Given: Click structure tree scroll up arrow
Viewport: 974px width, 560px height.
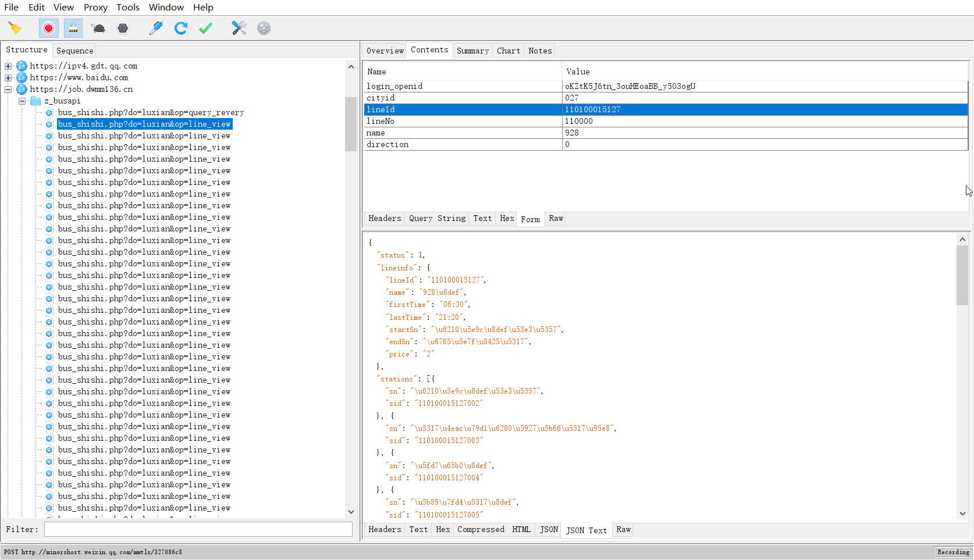Looking at the screenshot, I should (351, 66).
